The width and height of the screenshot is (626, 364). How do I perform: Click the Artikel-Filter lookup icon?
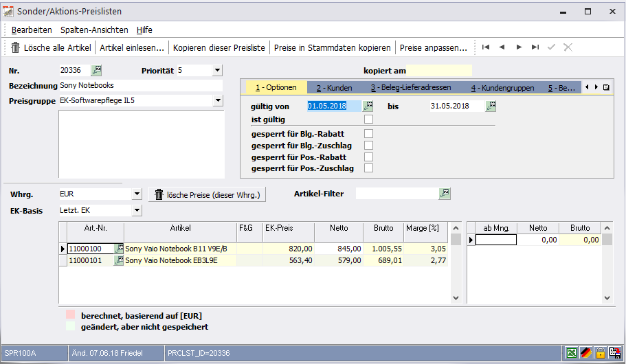point(445,194)
